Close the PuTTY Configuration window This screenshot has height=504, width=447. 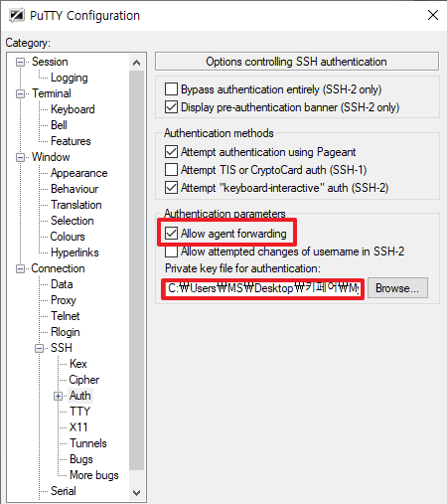pos(433,15)
